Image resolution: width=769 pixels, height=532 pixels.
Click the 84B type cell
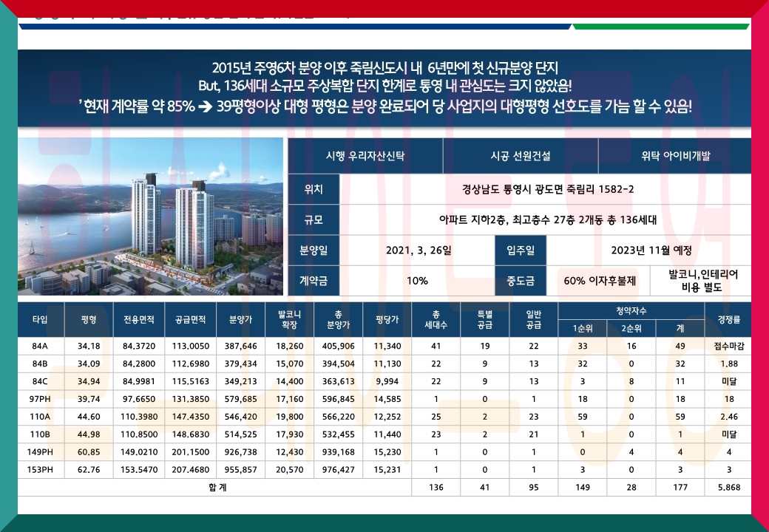(40, 364)
